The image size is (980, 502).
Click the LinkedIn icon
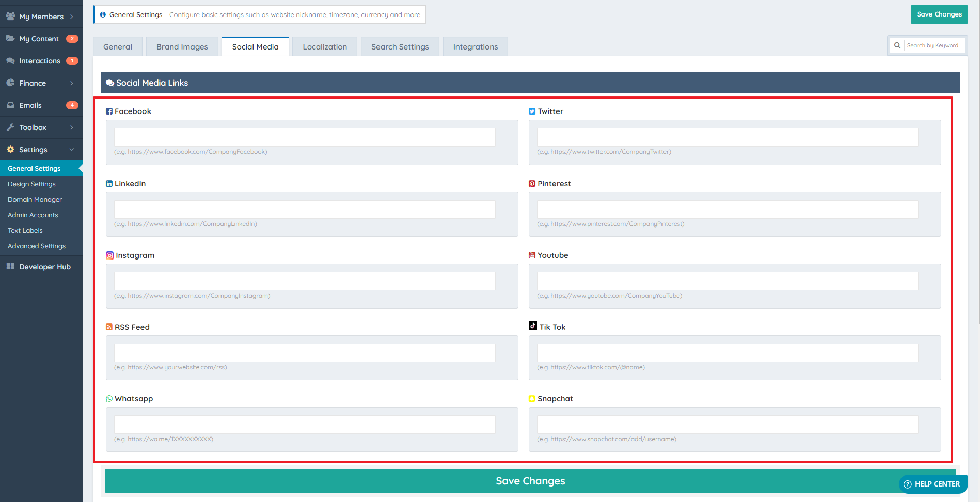click(x=109, y=183)
